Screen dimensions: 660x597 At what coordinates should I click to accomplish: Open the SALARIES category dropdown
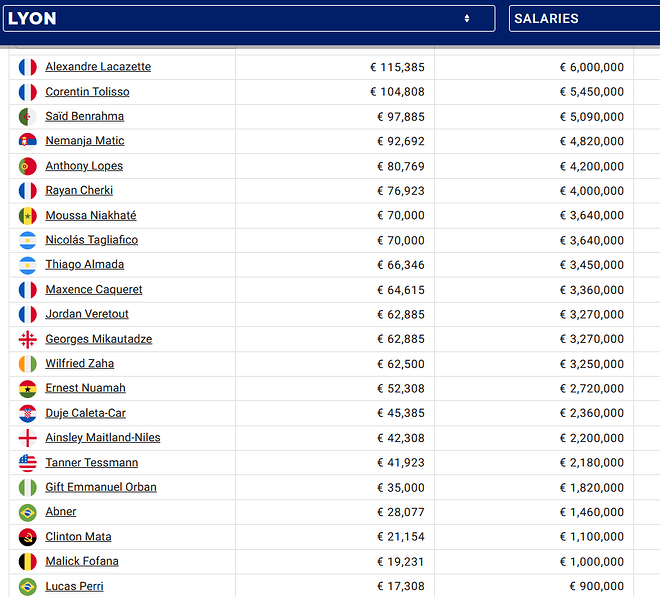point(584,19)
